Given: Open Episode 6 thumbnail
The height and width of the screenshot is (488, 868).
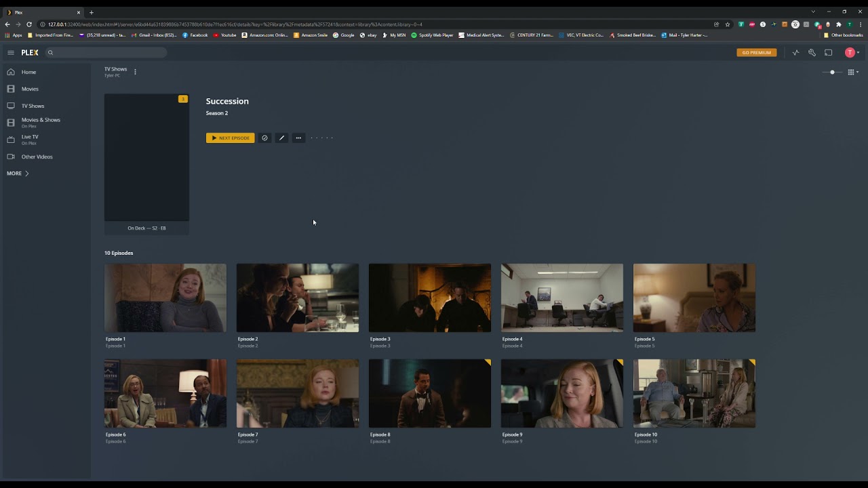Looking at the screenshot, I should click(165, 394).
